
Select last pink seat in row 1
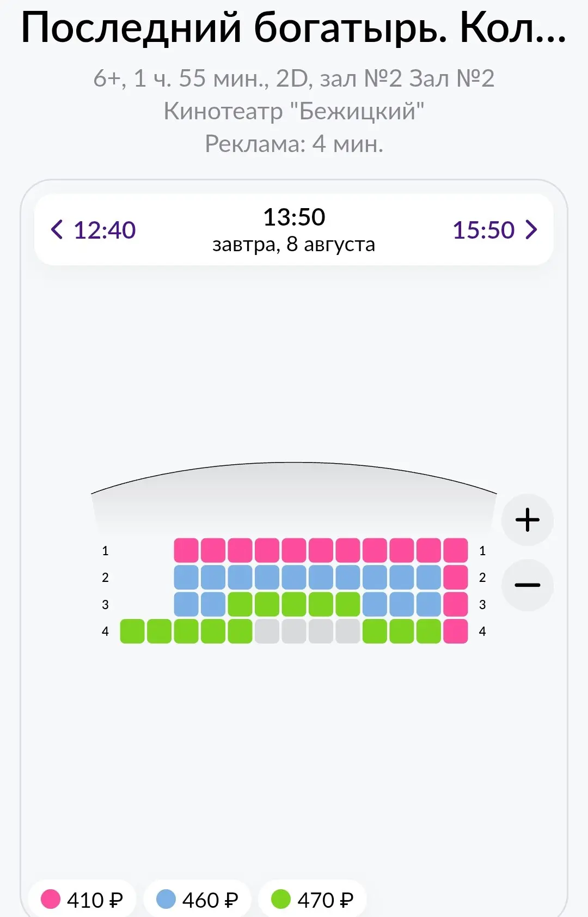coord(456,550)
